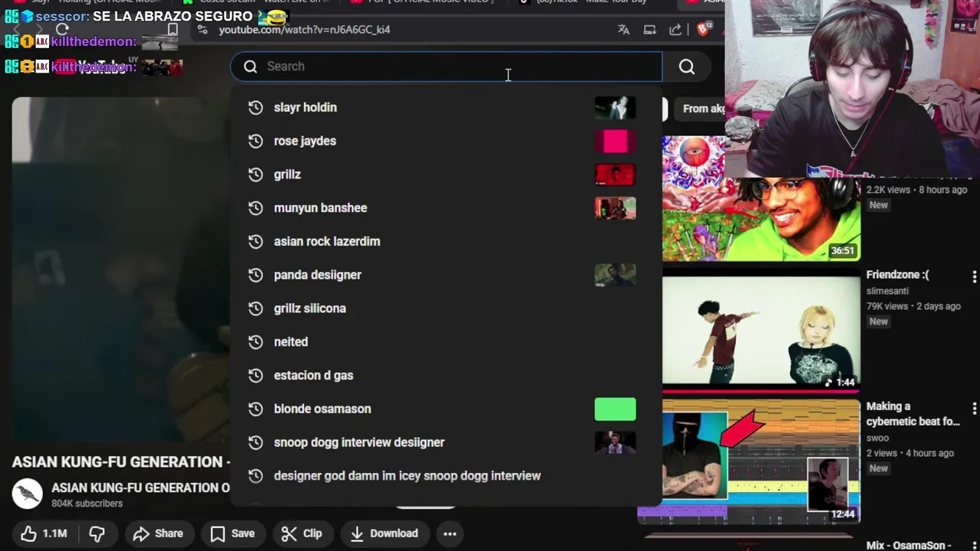Open the slimesanti channel name
The image size is (980, 551).
[887, 291]
